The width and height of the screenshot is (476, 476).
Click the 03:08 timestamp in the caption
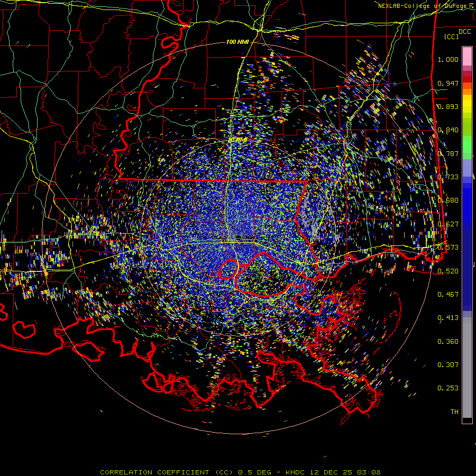coord(369,472)
